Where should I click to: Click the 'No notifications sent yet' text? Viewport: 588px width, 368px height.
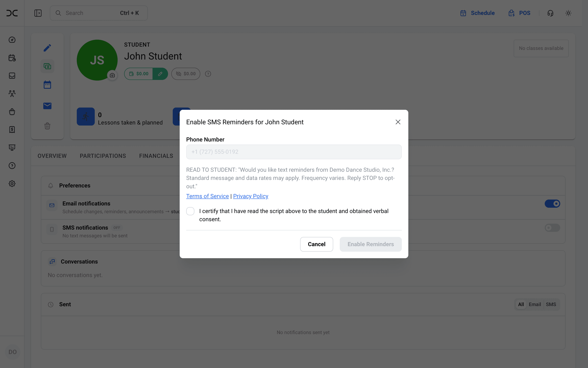tap(303, 332)
